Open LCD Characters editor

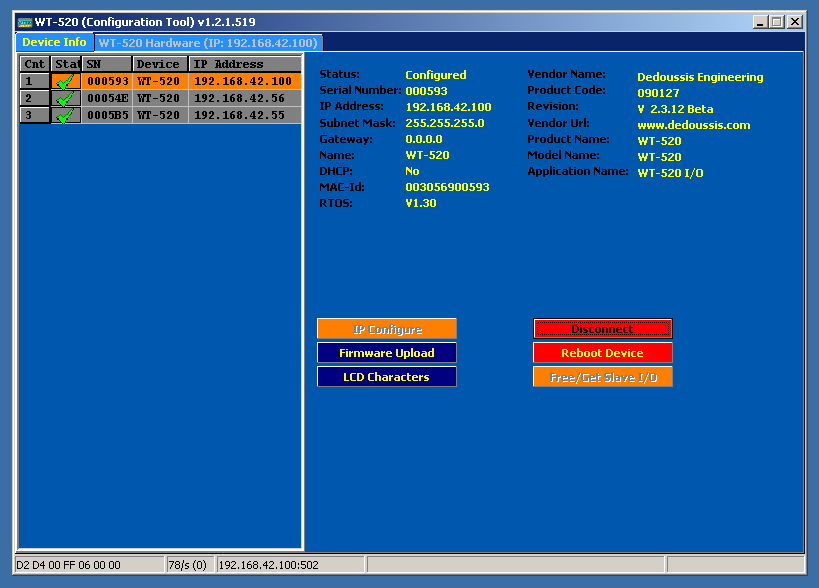(x=387, y=377)
